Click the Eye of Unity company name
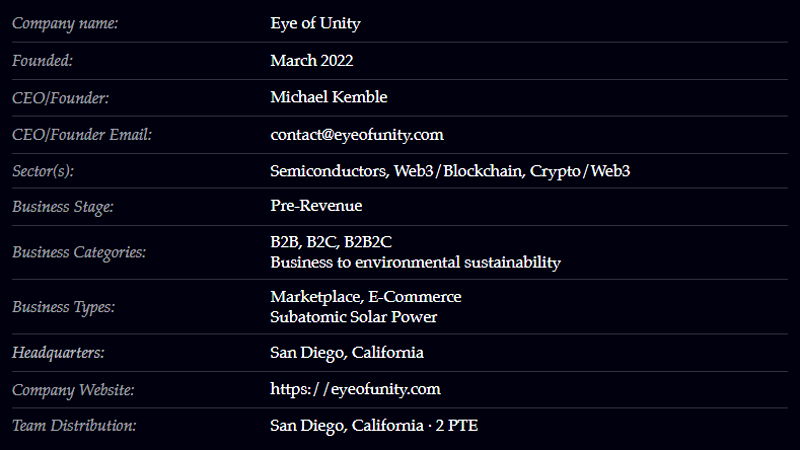The width and height of the screenshot is (800, 450). click(x=315, y=23)
